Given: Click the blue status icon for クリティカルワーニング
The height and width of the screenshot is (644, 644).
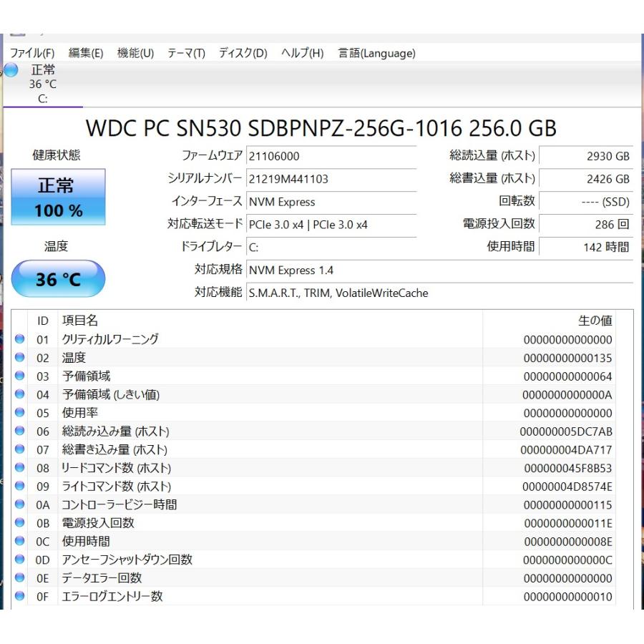Looking at the screenshot, I should [20, 339].
